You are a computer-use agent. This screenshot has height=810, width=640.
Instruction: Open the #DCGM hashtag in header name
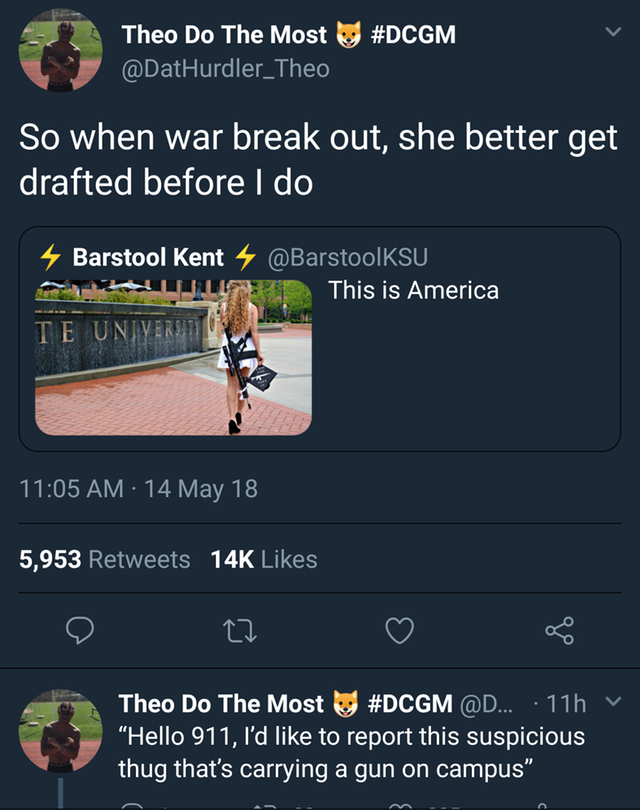pos(413,35)
